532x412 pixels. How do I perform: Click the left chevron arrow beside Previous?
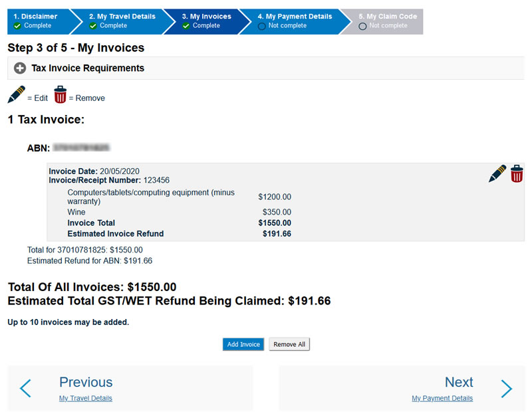25,388
